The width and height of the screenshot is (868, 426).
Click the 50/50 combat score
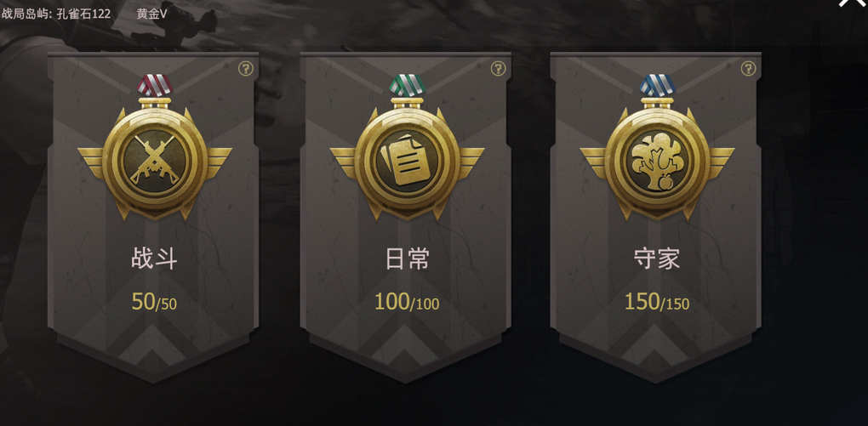click(154, 302)
